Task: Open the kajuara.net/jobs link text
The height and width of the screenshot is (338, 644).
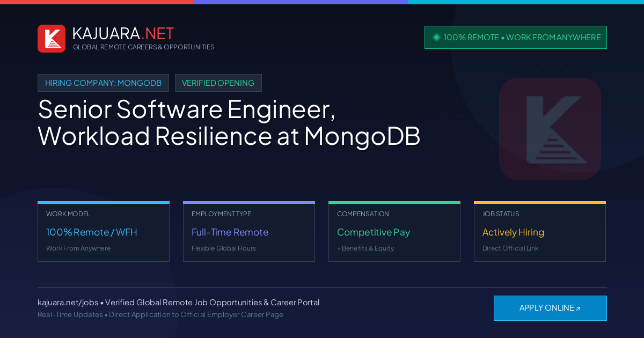Action: click(x=68, y=303)
